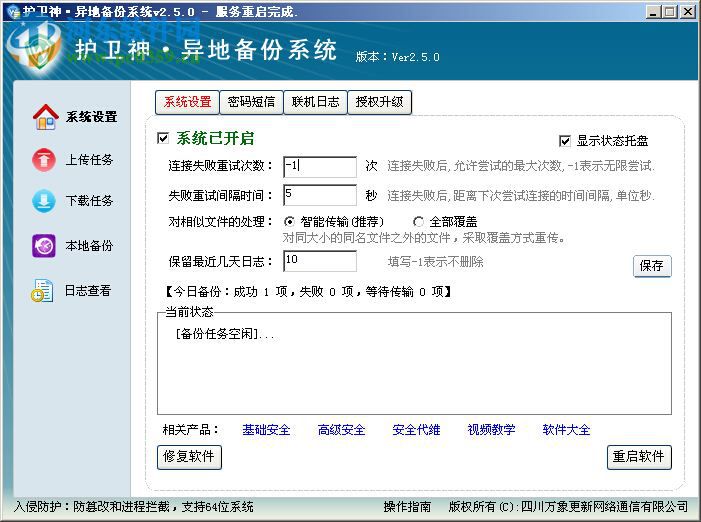The image size is (701, 522).
Task: Switch to the 密码短信 tab
Action: click(x=251, y=102)
